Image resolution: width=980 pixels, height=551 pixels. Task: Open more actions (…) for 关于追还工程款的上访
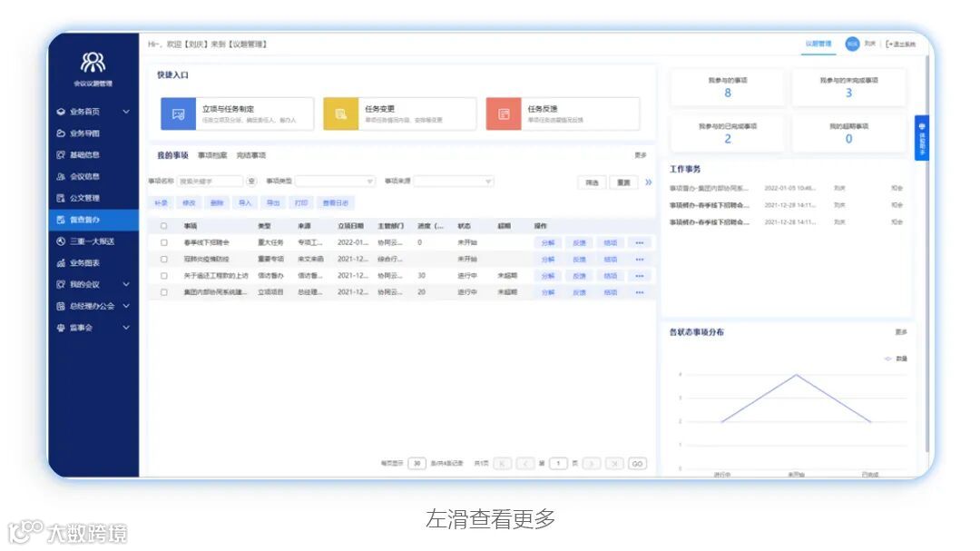coord(640,276)
